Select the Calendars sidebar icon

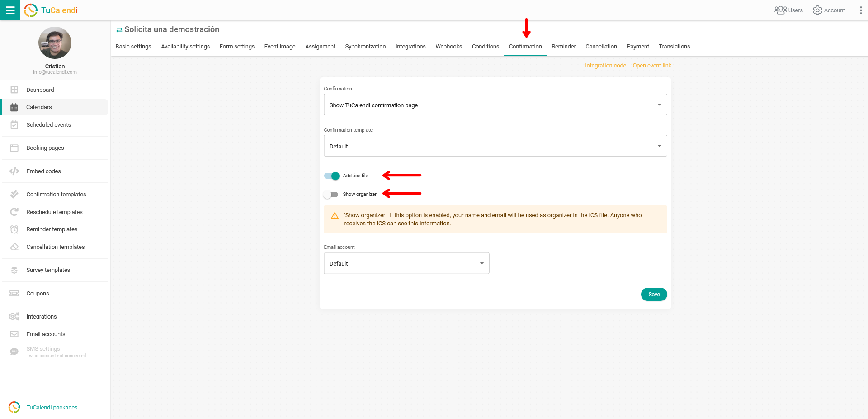tap(14, 107)
